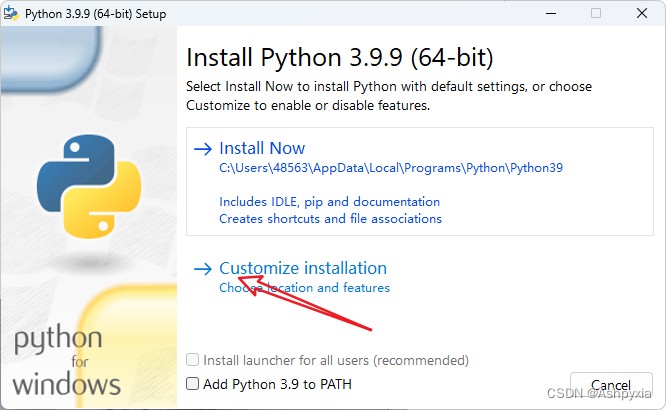Image resolution: width=666 pixels, height=410 pixels.
Task: Enable the Add Python 3.9 to PATH checkbox
Action: [x=193, y=384]
